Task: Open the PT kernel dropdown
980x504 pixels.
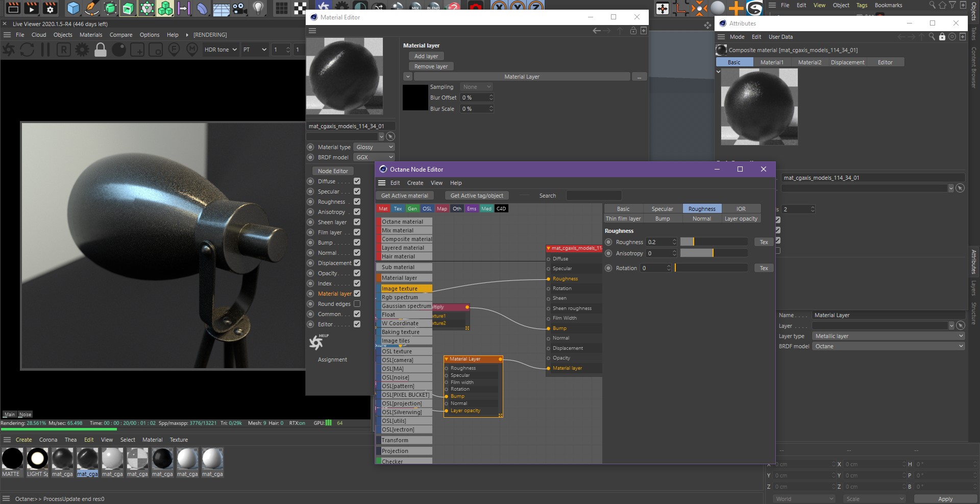Action: tap(255, 50)
